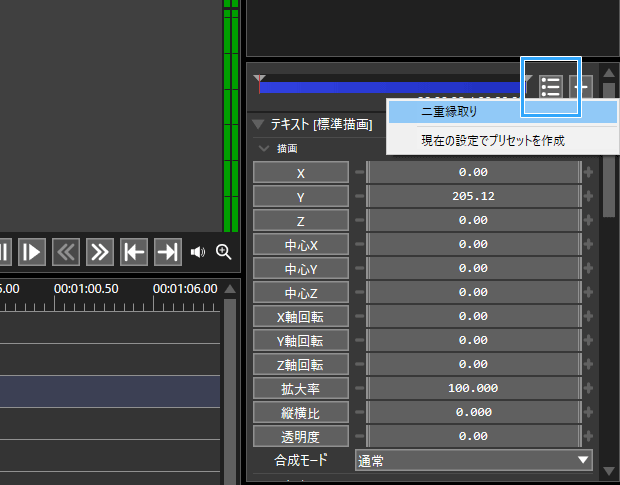This screenshot has height=485, width=620.
Task: Click the X軸回転 parameter button
Action: click(x=301, y=316)
